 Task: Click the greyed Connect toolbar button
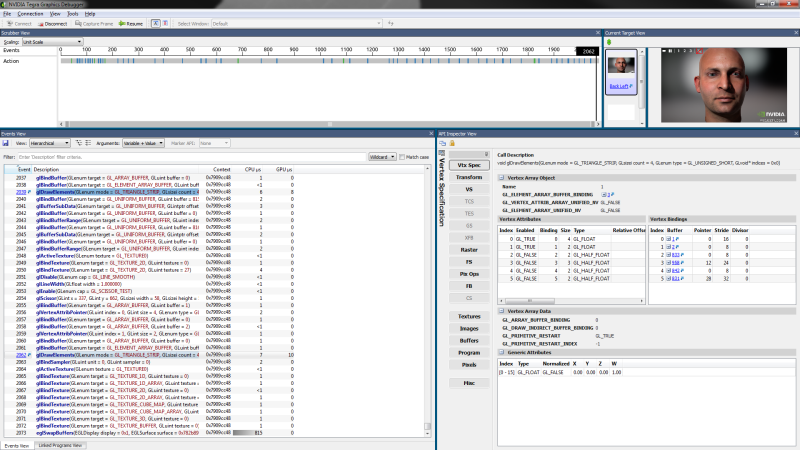coord(19,23)
